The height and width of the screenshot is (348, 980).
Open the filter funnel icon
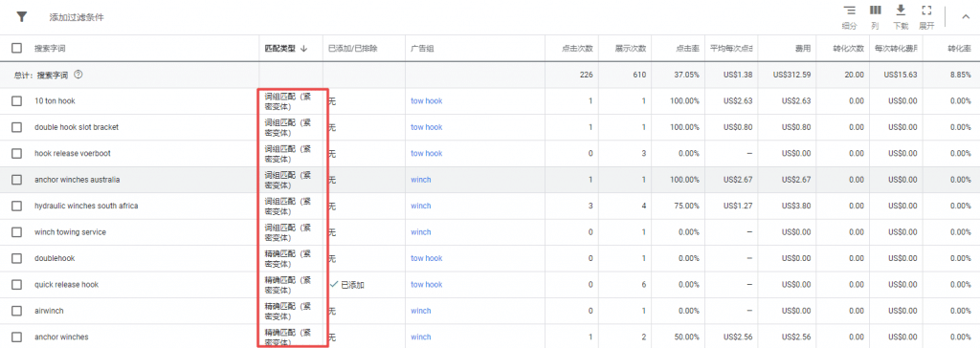point(22,17)
